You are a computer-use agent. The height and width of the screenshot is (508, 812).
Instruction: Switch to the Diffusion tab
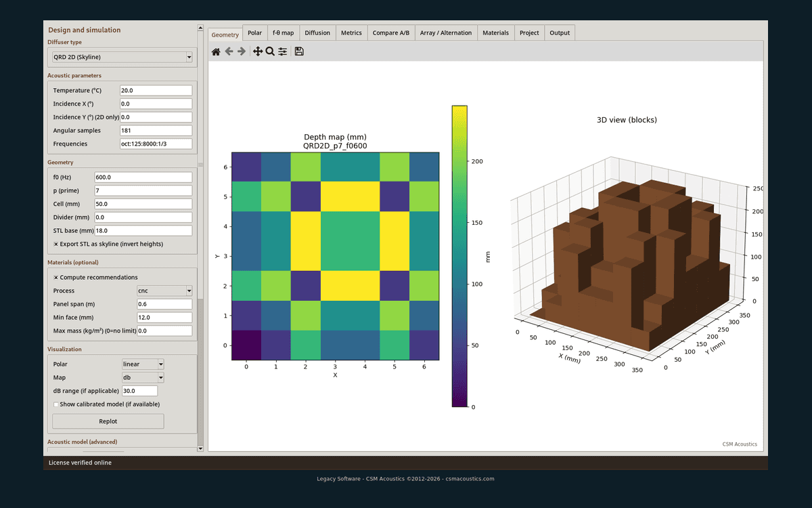(317, 33)
